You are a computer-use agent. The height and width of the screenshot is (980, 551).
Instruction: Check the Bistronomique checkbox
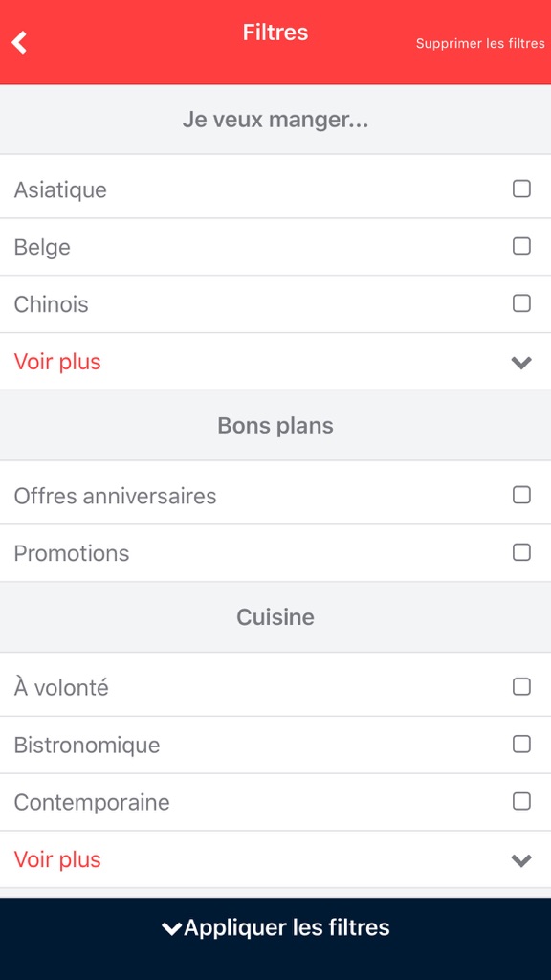pyautogui.click(x=521, y=744)
